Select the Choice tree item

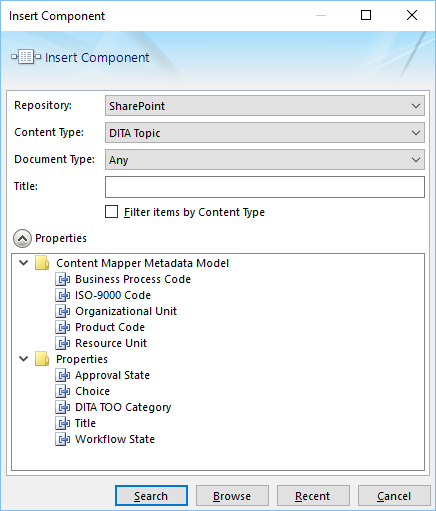92,391
